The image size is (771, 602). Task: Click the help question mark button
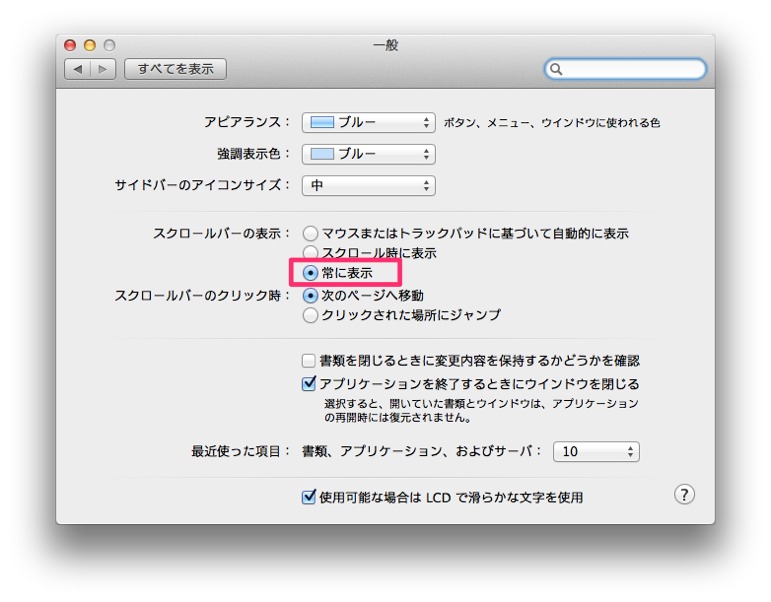pyautogui.click(x=684, y=495)
